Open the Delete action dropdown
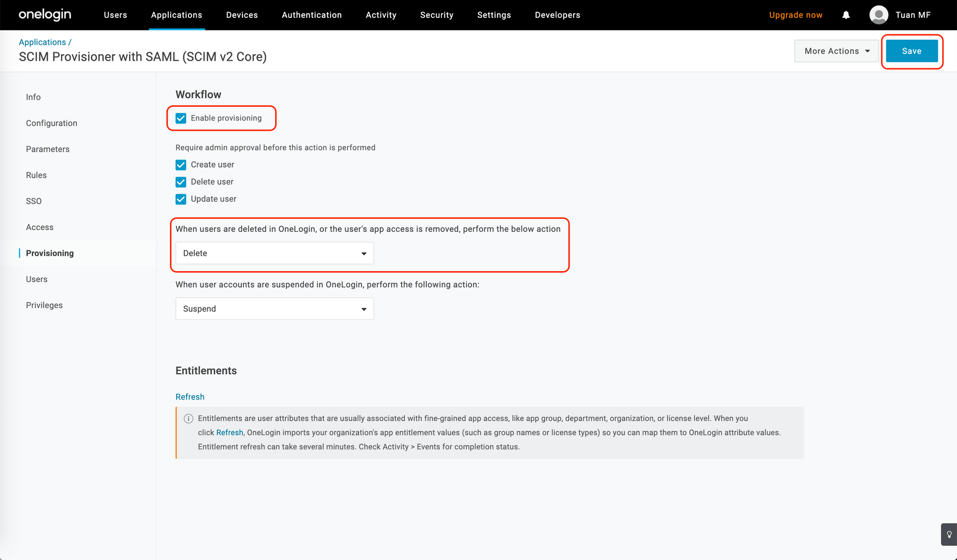Viewport: 957px width, 560px height. coord(275,253)
